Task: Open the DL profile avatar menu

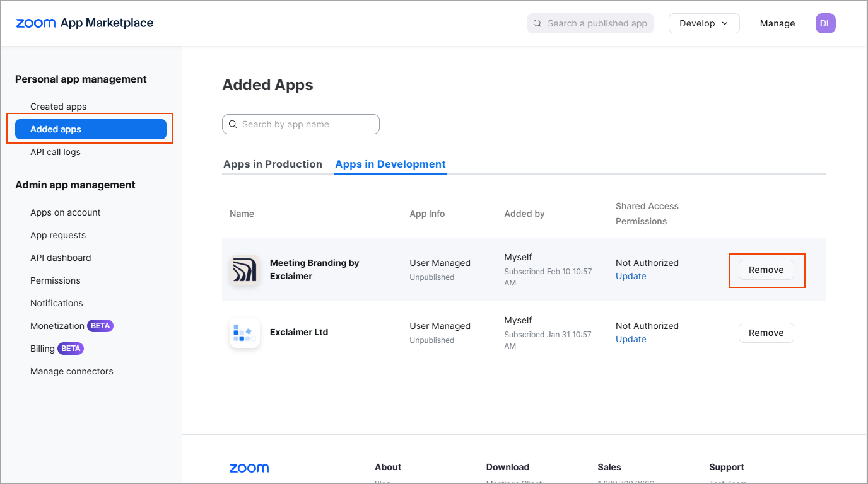Action: [825, 23]
